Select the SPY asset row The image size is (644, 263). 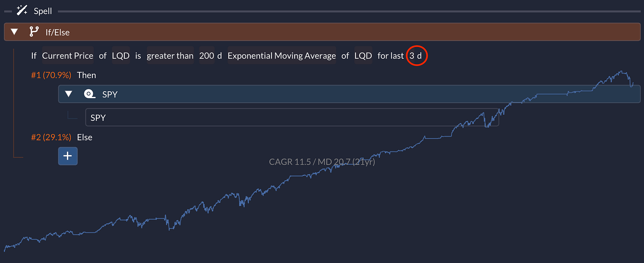pos(292,117)
